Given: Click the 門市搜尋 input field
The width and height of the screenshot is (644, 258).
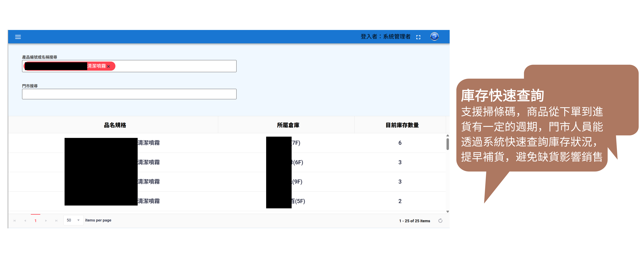Looking at the screenshot, I should click(129, 94).
